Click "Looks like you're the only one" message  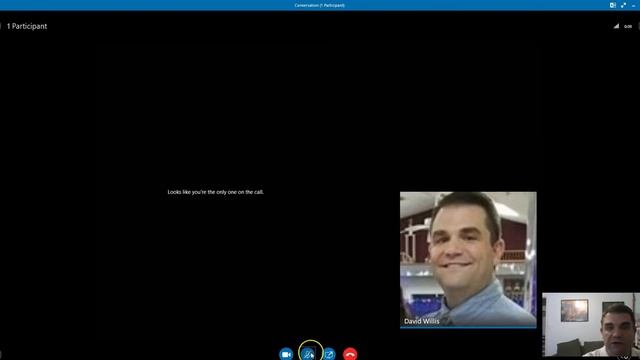pos(216,192)
